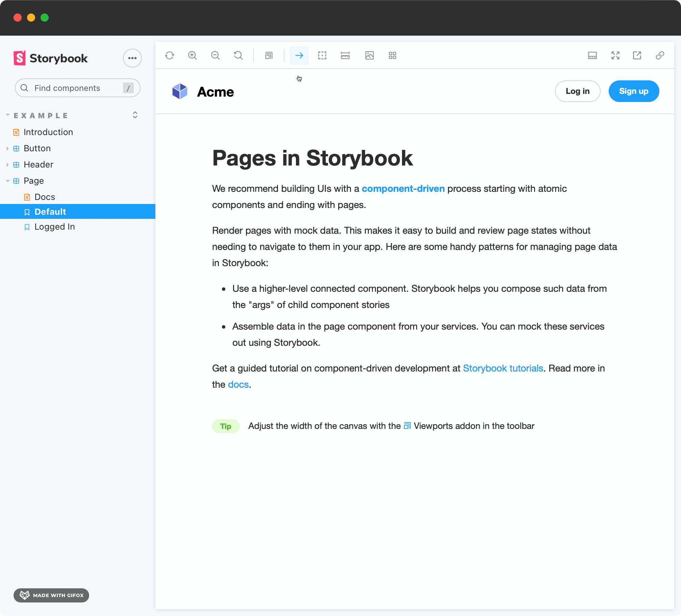Open the background image picker
The height and width of the screenshot is (616, 681).
pyautogui.click(x=370, y=55)
